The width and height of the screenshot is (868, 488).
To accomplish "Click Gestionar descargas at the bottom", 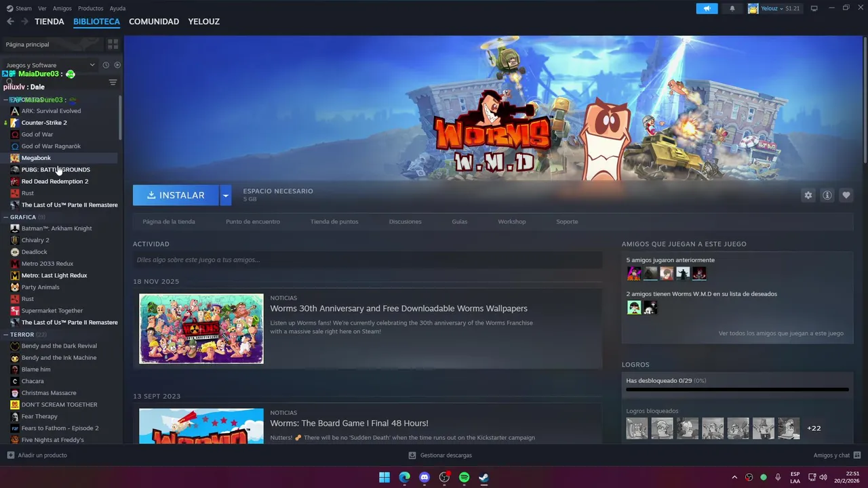I will tap(440, 455).
